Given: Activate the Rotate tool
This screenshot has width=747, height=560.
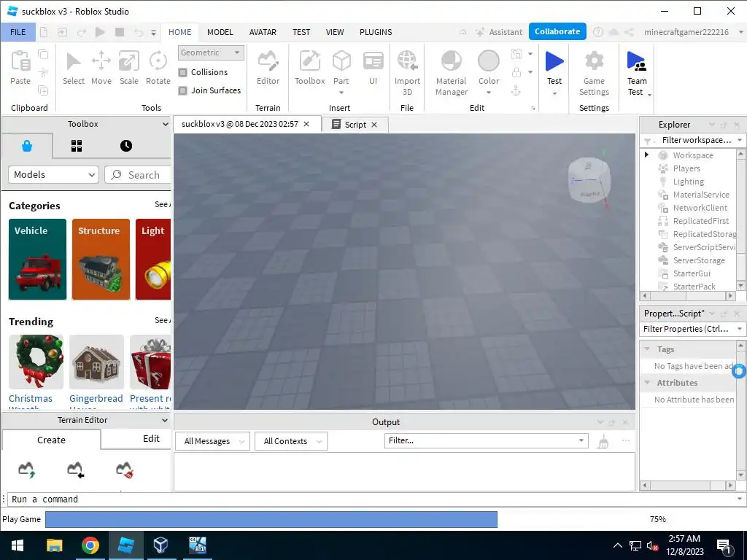Looking at the screenshot, I should (x=158, y=68).
